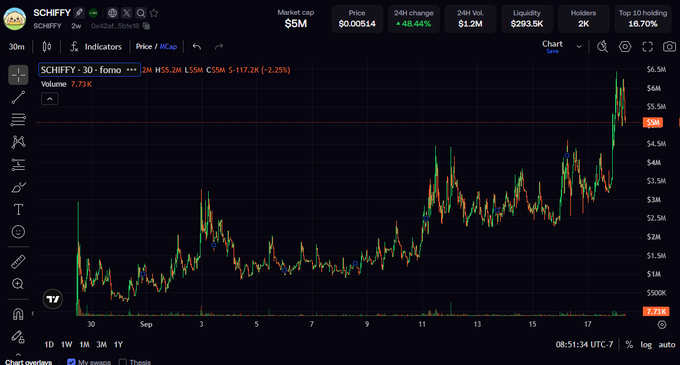
Task: Click the 24H change +48.44% card
Action: (x=414, y=19)
